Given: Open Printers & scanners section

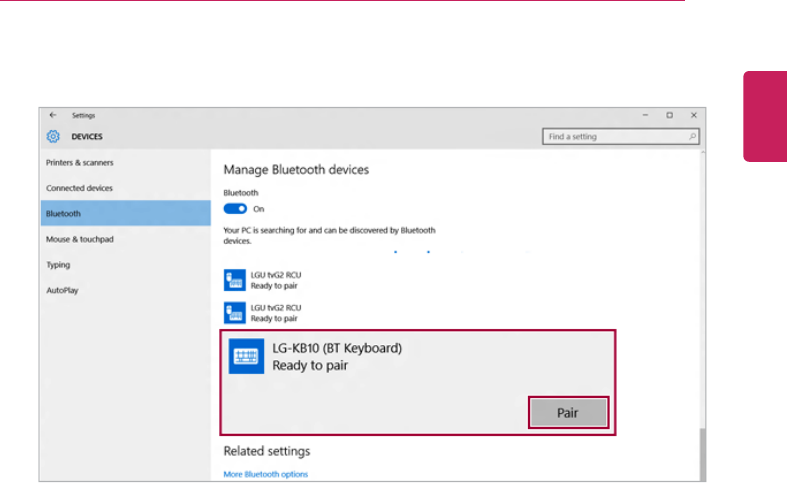Looking at the screenshot, I should tap(80, 162).
